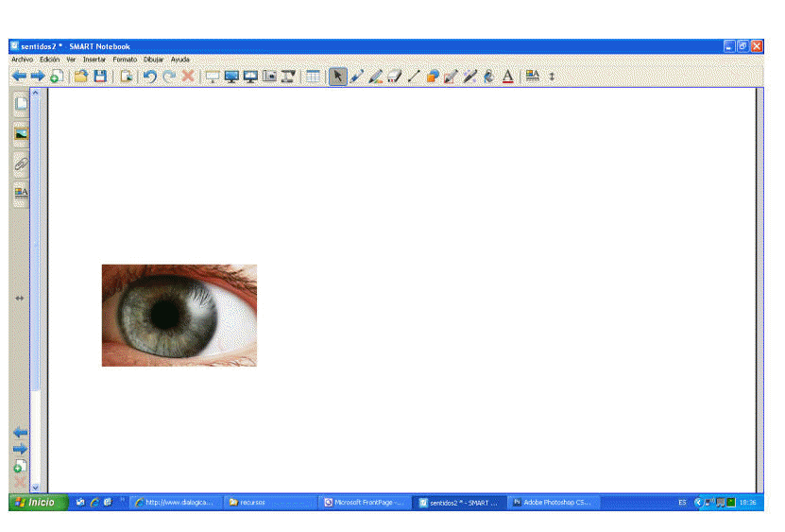The image size is (785, 532).
Task: Click the Inicio start button
Action: [37, 503]
